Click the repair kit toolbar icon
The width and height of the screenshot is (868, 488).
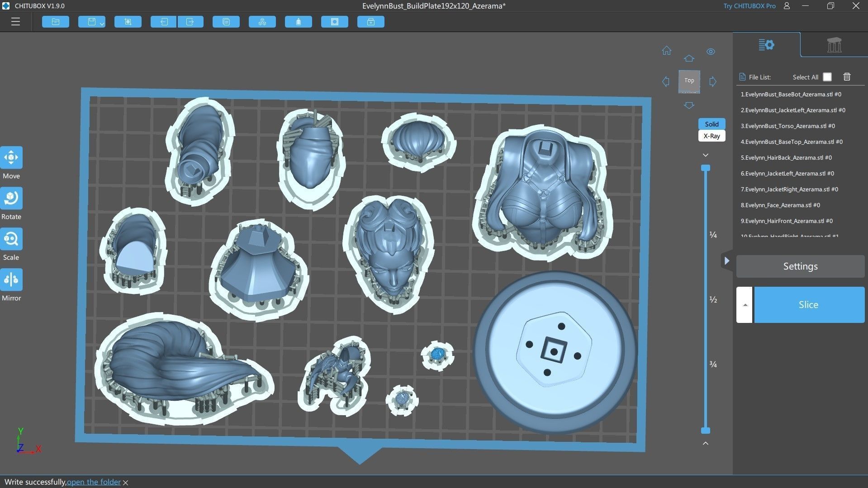371,22
